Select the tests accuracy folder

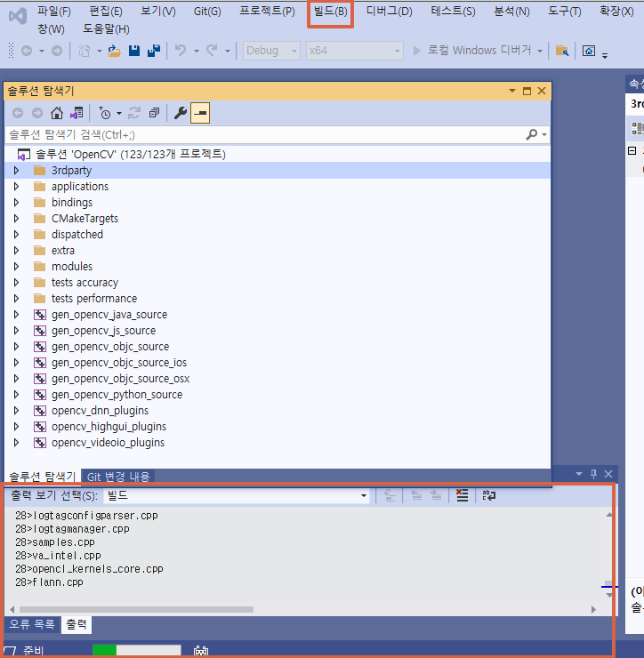click(x=85, y=283)
